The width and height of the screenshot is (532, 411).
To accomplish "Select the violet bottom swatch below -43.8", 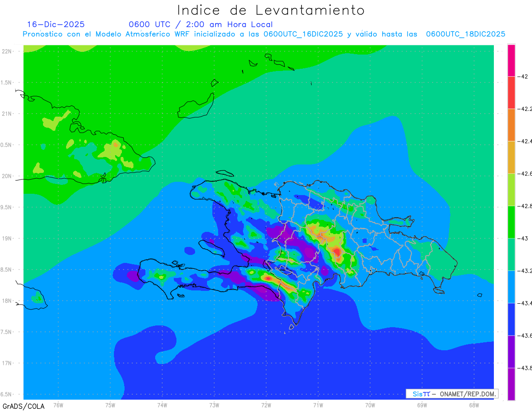I will click(x=511, y=384).
